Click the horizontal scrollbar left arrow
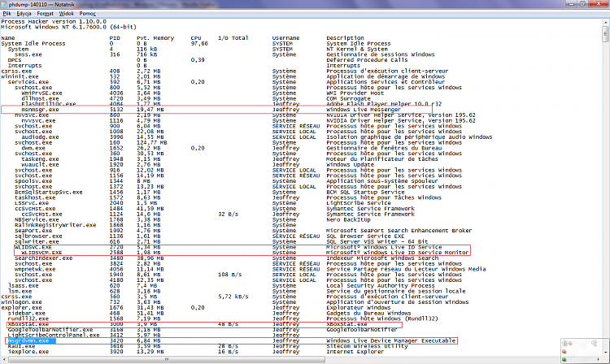The image size is (610, 364). coord(4,360)
